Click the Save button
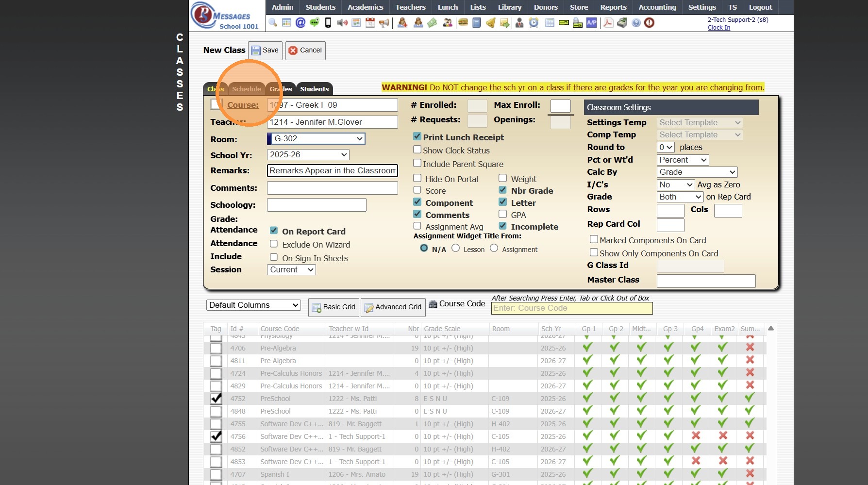This screenshot has width=868, height=485. point(265,50)
